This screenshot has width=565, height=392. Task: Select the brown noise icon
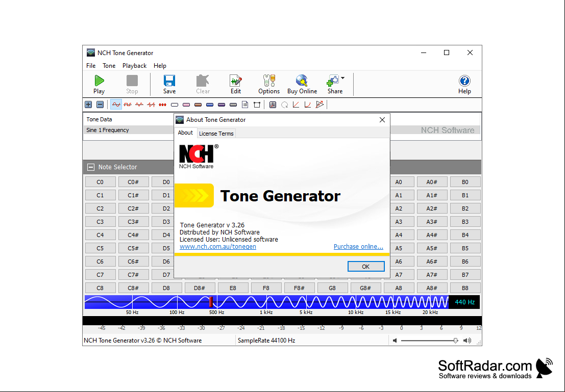(198, 104)
